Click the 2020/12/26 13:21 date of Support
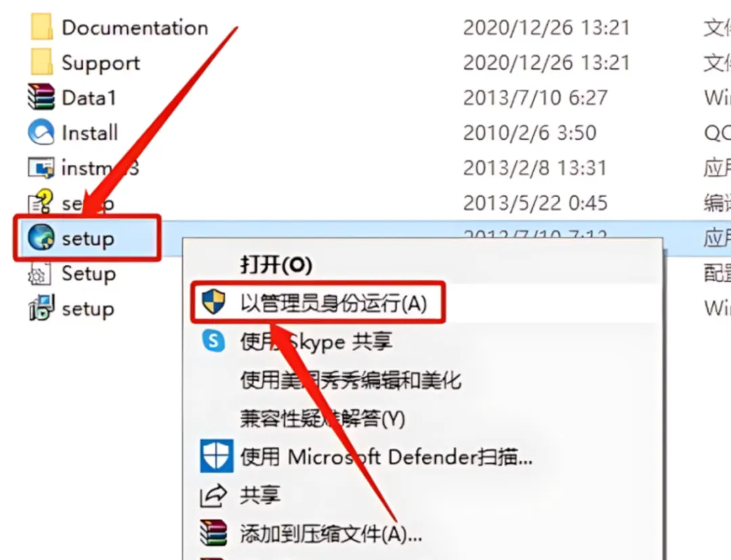The image size is (731, 560). point(546,62)
